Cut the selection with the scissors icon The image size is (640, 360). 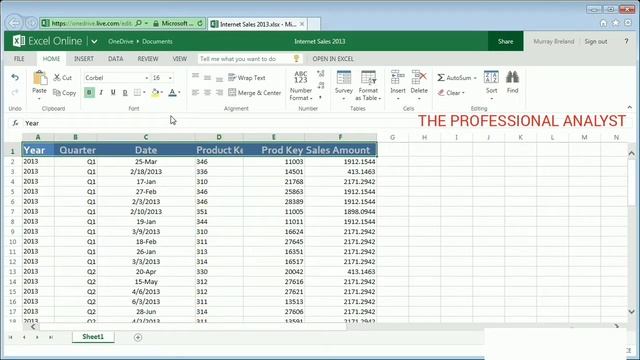point(62,78)
